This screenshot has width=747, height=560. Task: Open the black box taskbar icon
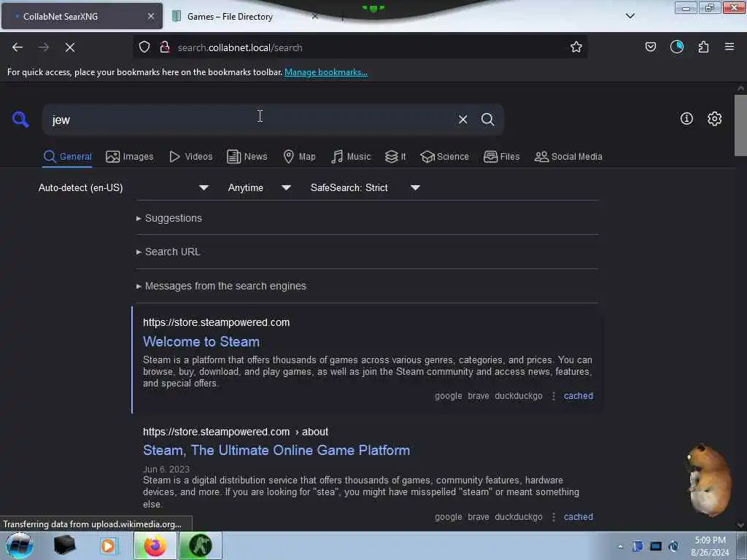pos(64,545)
